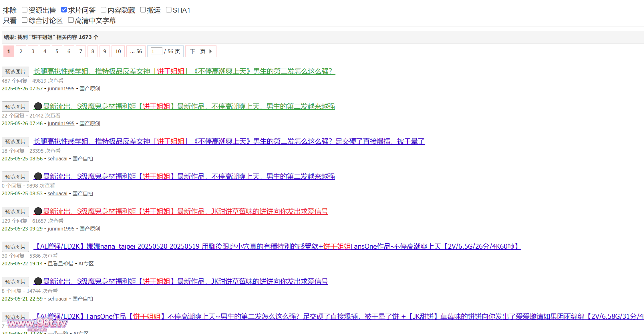Image resolution: width=644 pixels, height=334 pixels.
Task: Open 国产自拍 category link under third result
Action: [83, 159]
